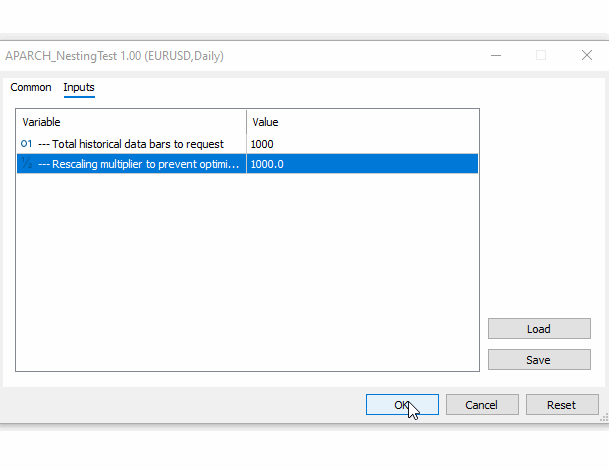Viewport: 609px width, 470px height.
Task: Click the integer type icon for historical bars
Action: point(26,144)
